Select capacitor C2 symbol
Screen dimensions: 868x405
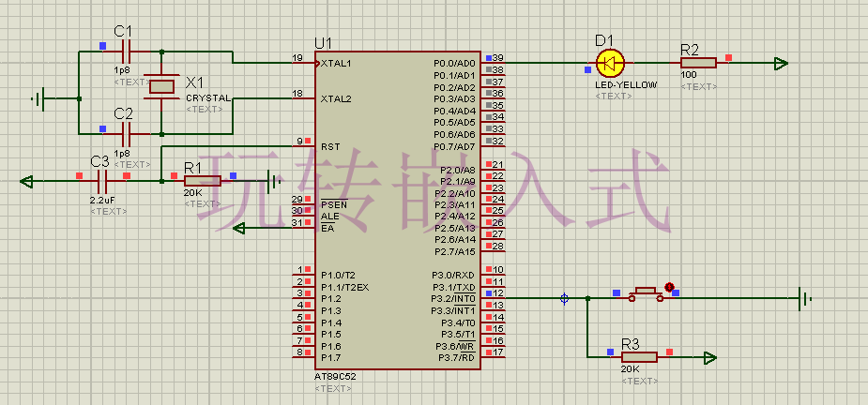(x=127, y=134)
